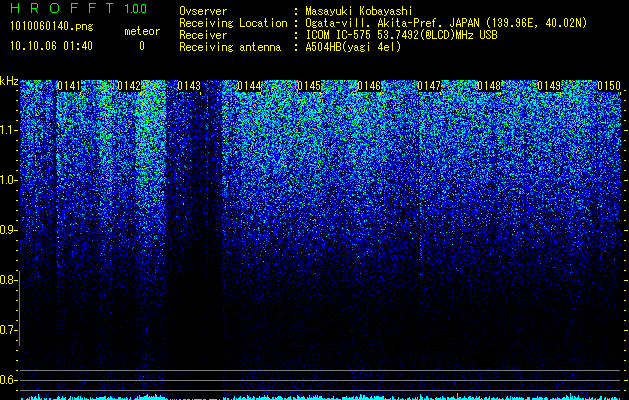Click the 0.7 frequency axis label
This screenshot has height=400, width=629.
pos(8,330)
